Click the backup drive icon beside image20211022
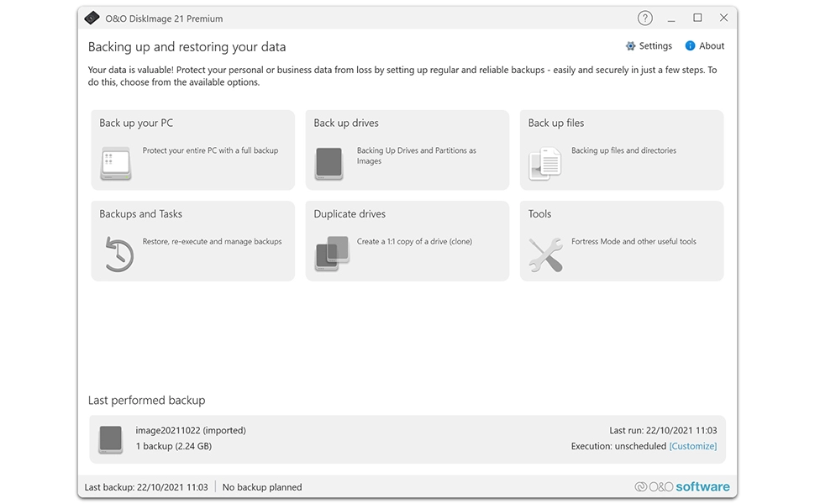The image size is (815, 504). 110,439
